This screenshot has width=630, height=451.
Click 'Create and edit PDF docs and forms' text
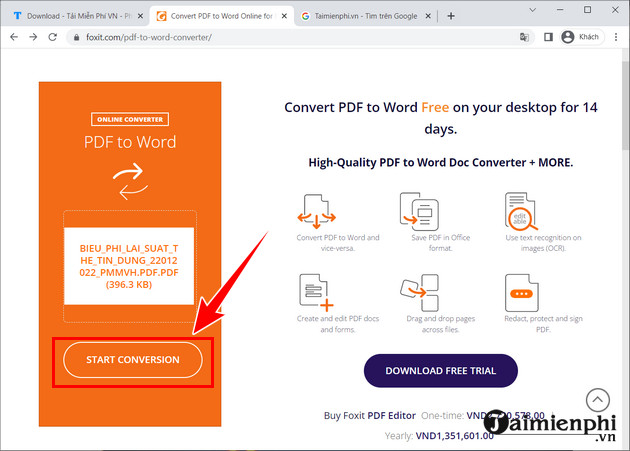point(338,324)
